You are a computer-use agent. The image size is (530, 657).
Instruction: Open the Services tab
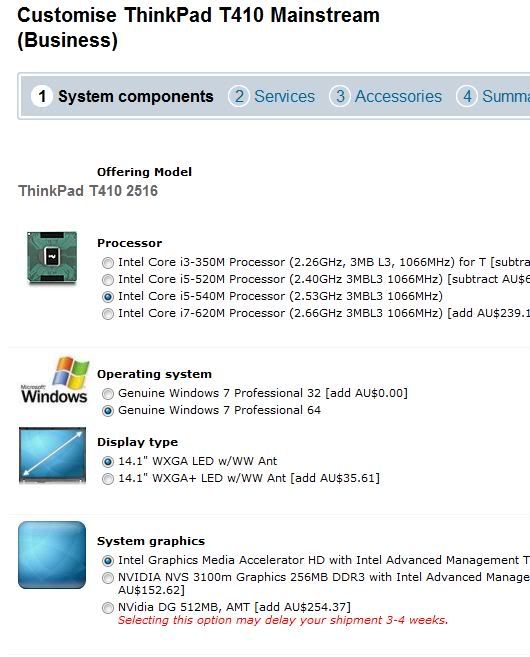tap(284, 96)
